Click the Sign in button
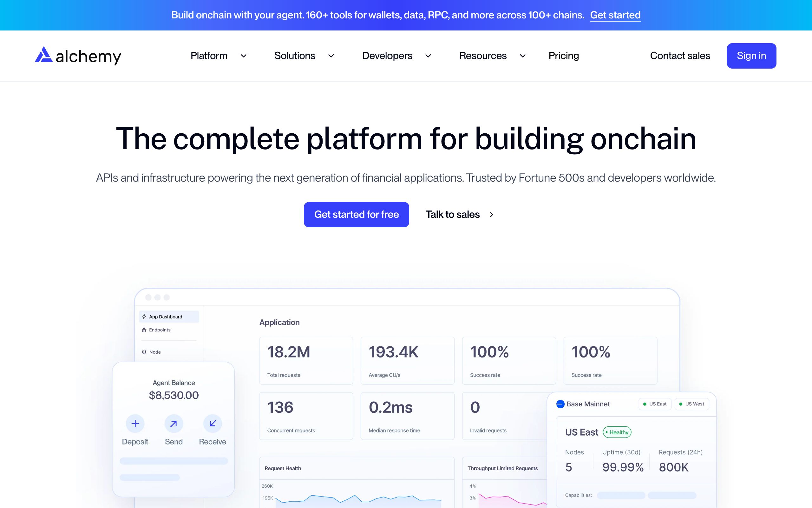 click(x=752, y=56)
